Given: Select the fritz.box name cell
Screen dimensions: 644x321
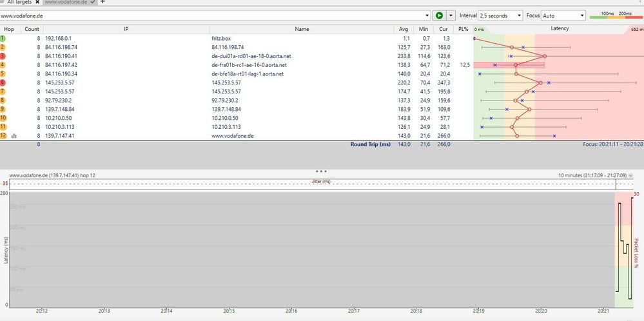Looking at the screenshot, I should click(221, 38).
